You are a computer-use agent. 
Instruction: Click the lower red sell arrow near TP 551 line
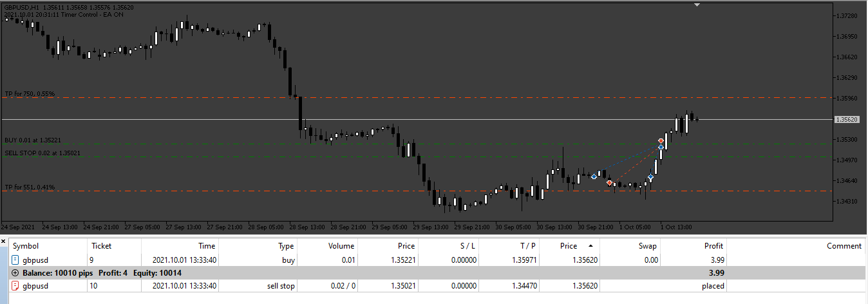609,184
